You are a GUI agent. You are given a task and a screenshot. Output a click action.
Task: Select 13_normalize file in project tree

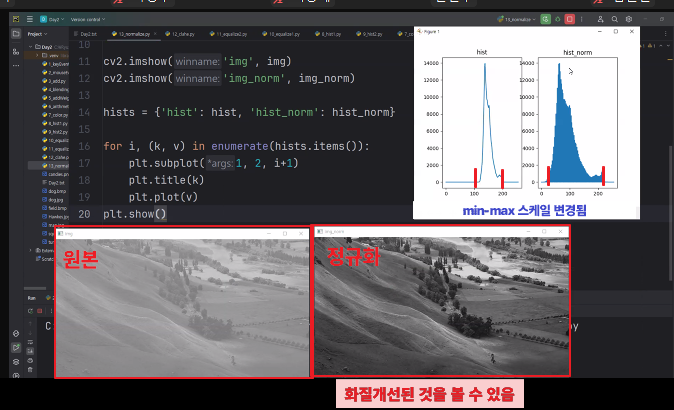click(49, 165)
